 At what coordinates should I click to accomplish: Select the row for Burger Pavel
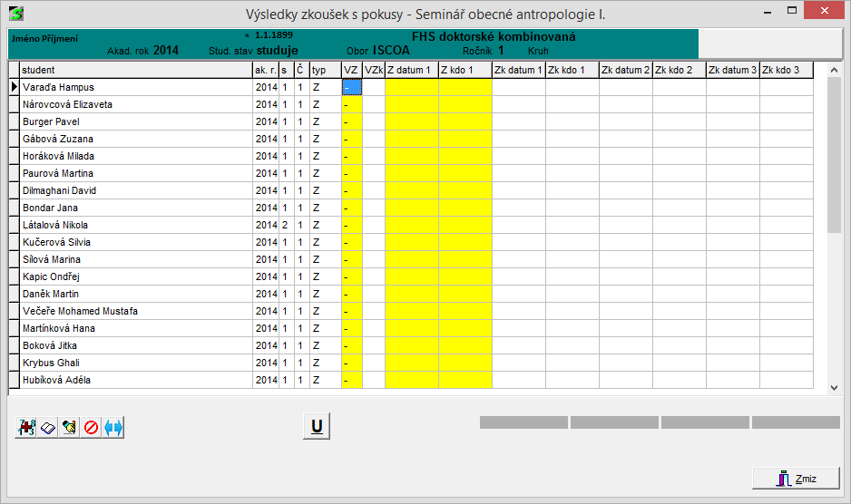[136, 121]
